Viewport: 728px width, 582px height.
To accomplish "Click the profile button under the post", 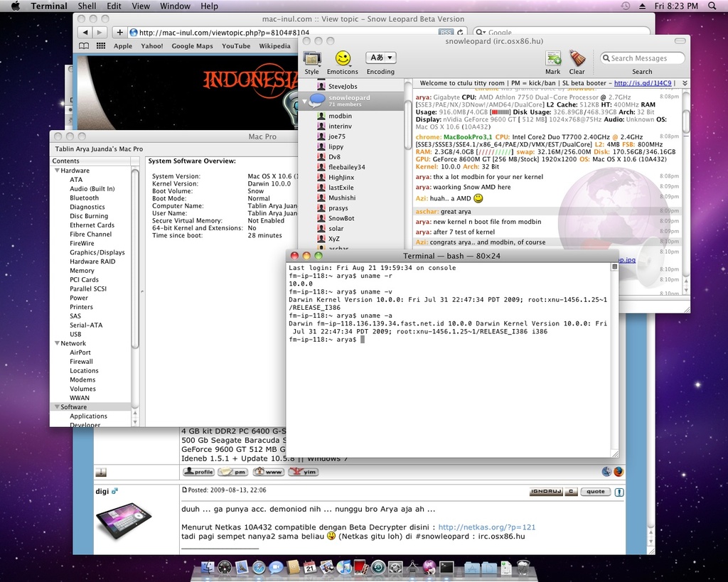I will (x=198, y=472).
